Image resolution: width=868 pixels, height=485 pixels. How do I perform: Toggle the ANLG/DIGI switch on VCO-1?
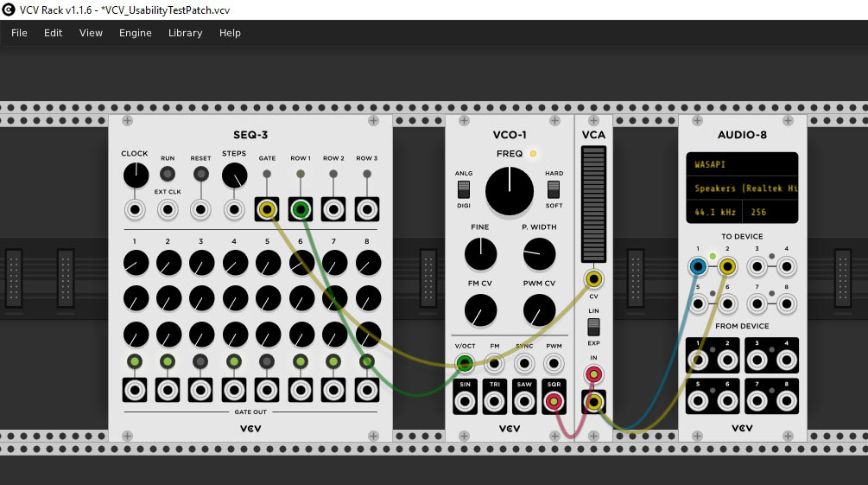pyautogui.click(x=464, y=189)
